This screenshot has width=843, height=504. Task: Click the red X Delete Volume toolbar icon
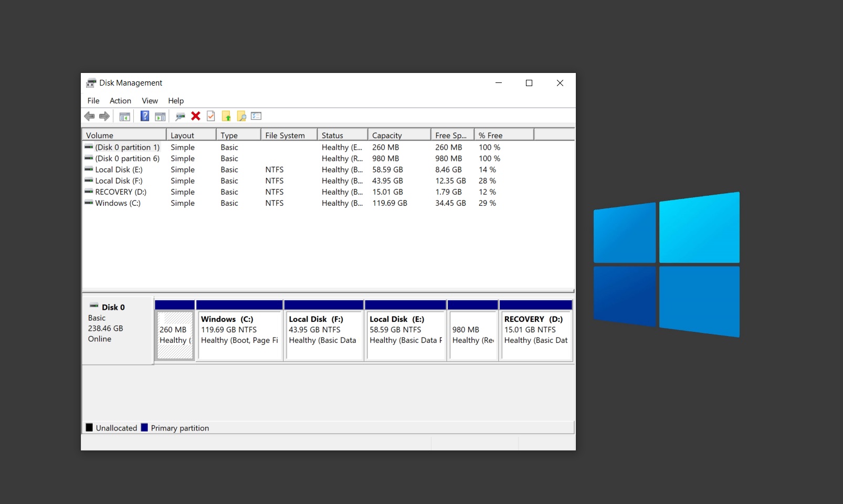click(196, 116)
